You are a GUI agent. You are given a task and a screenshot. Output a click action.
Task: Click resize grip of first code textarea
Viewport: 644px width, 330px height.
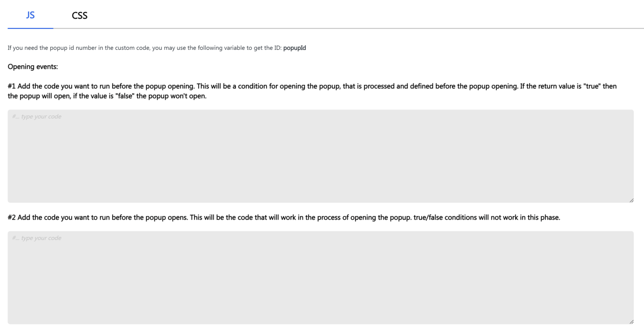coord(631,200)
